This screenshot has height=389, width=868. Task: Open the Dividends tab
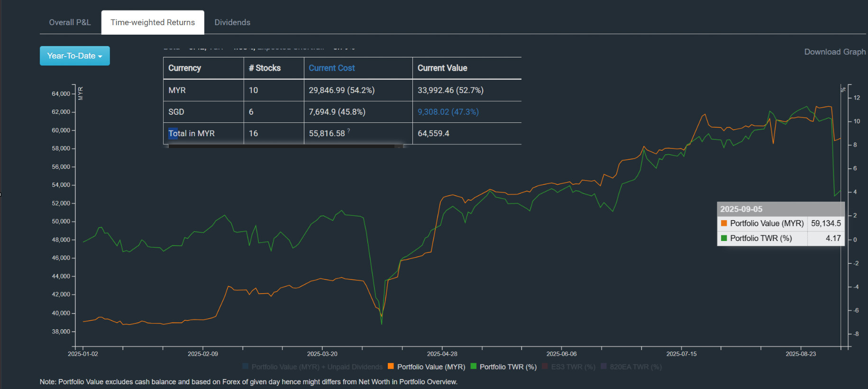point(232,22)
